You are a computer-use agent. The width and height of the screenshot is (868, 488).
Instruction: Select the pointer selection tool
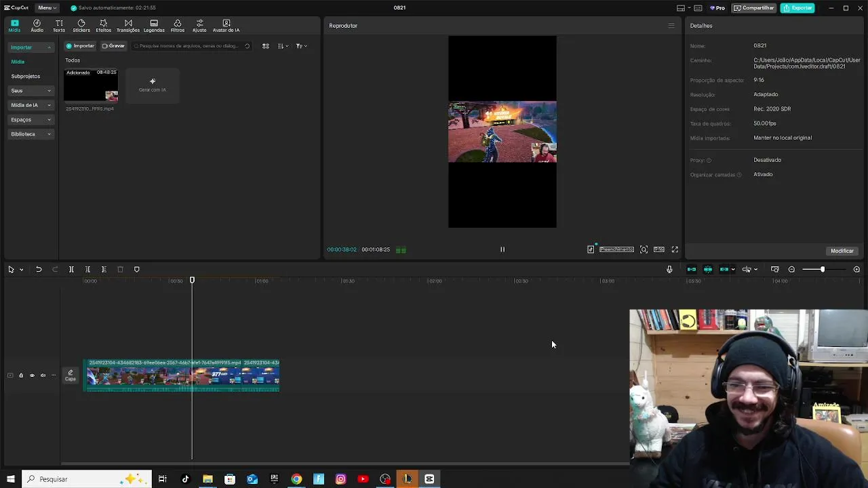[x=11, y=270]
